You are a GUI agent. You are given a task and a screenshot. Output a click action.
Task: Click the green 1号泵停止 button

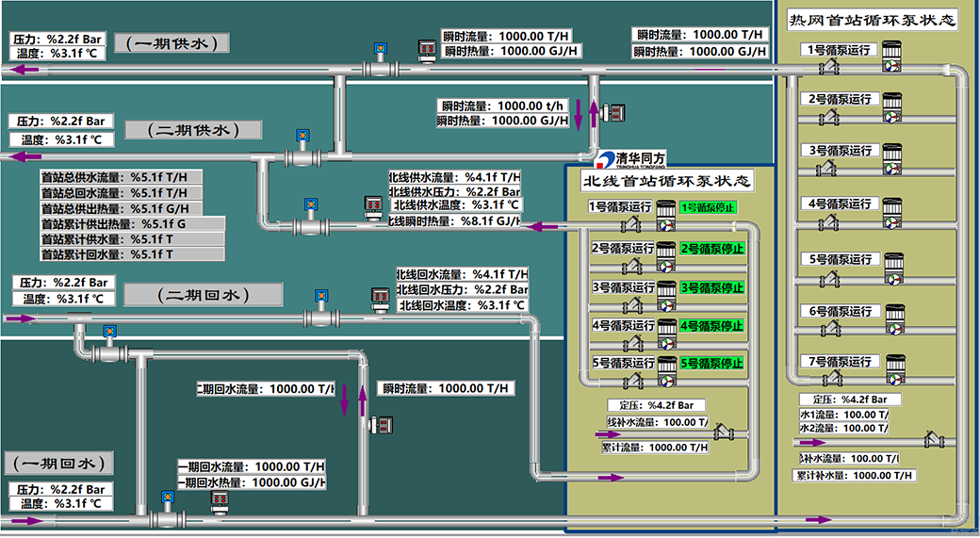point(708,207)
